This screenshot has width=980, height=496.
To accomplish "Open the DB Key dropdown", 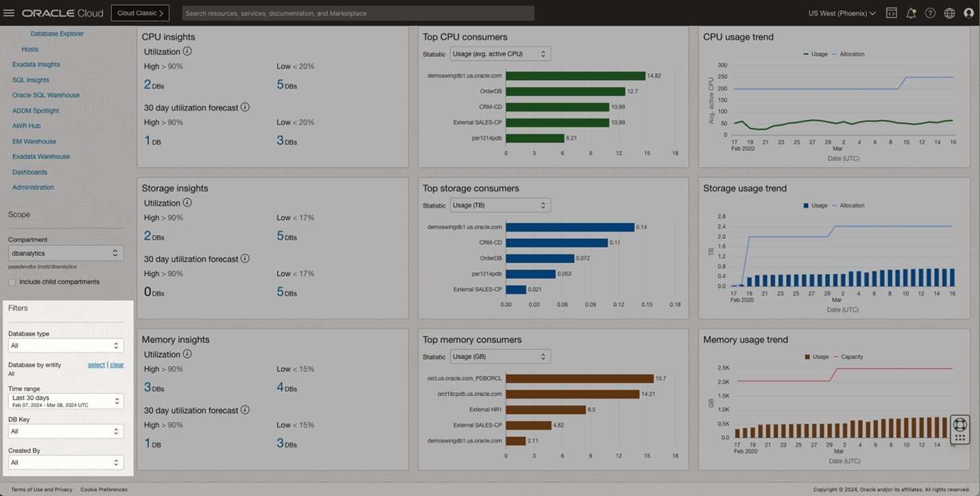I will pyautogui.click(x=66, y=431).
